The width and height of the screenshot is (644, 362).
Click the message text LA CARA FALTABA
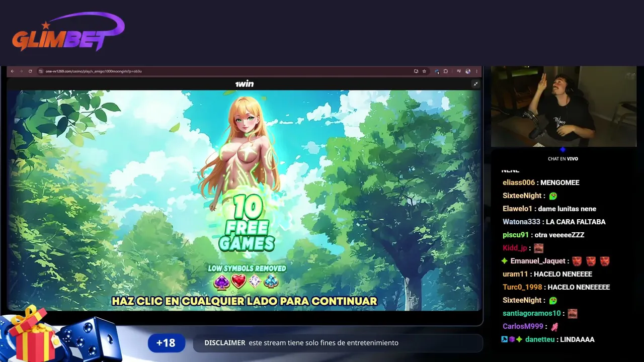[x=576, y=222]
